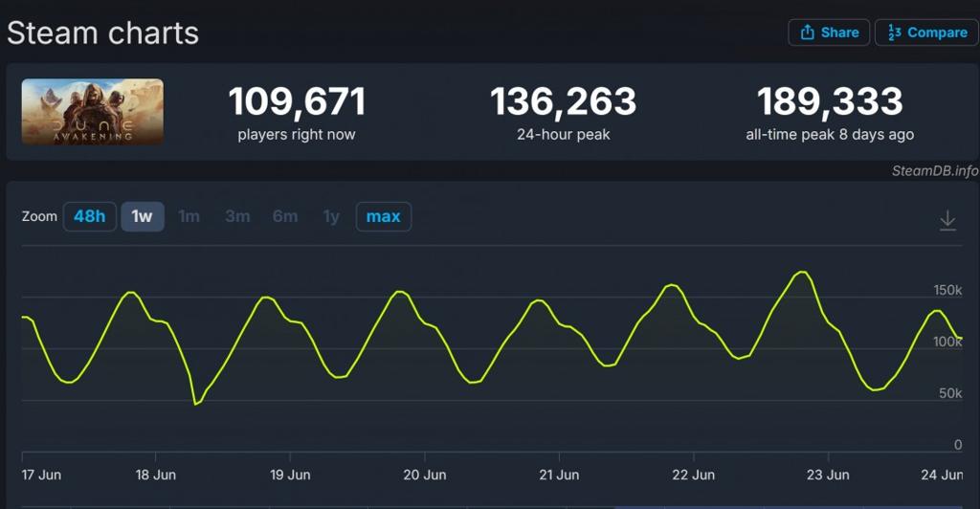Select the 1w zoom range

[x=143, y=217]
